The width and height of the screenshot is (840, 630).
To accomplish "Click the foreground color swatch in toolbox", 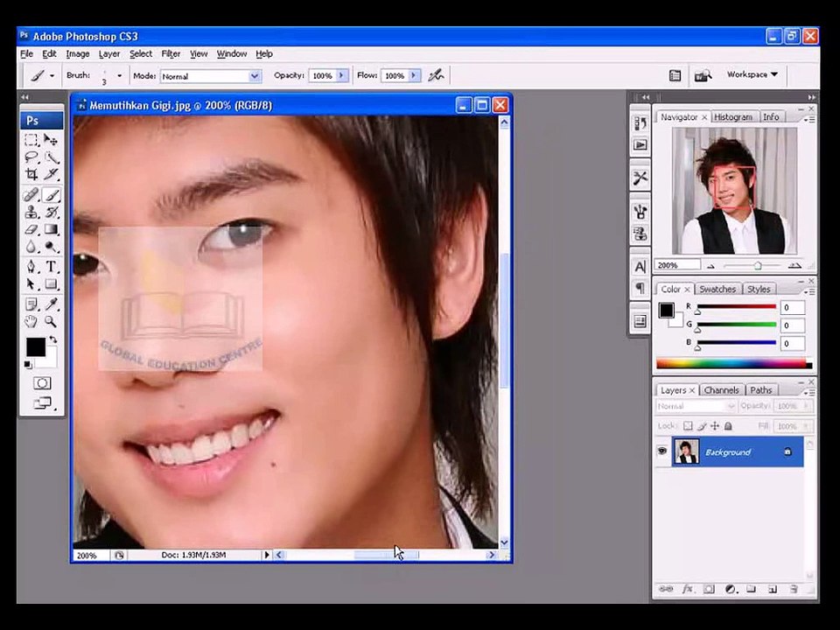I will pos(36,347).
